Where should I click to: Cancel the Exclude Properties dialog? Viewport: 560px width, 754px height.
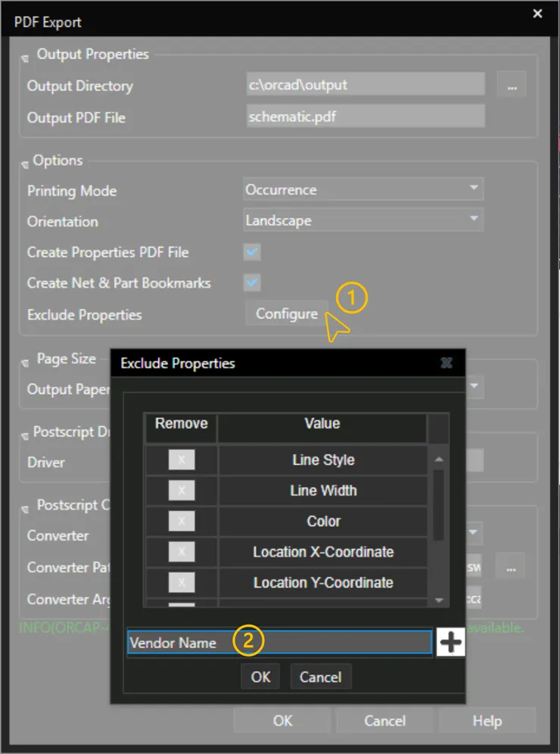coord(320,677)
